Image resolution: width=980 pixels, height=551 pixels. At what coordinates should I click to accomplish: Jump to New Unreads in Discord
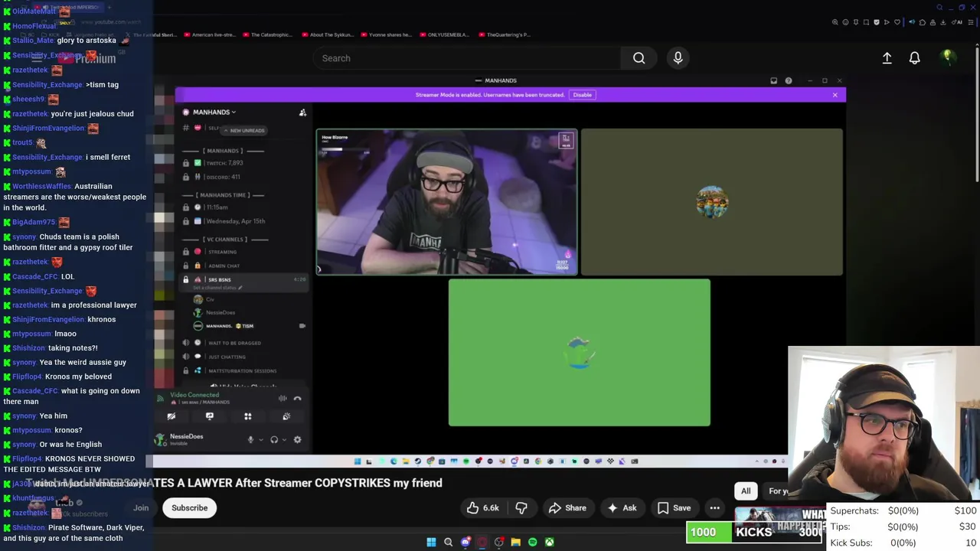click(x=243, y=130)
